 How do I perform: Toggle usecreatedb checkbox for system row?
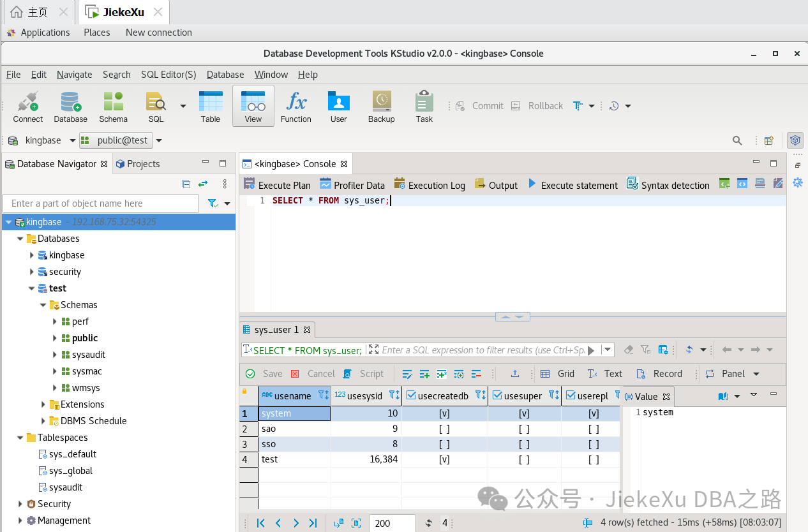[x=444, y=413]
